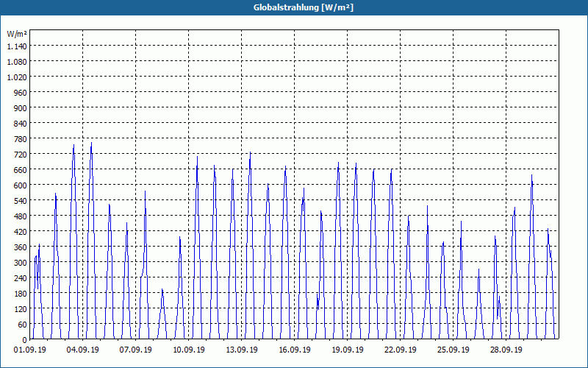The image size is (588, 368).
Task: Select the 01.09.19 date label
Action: coord(30,350)
